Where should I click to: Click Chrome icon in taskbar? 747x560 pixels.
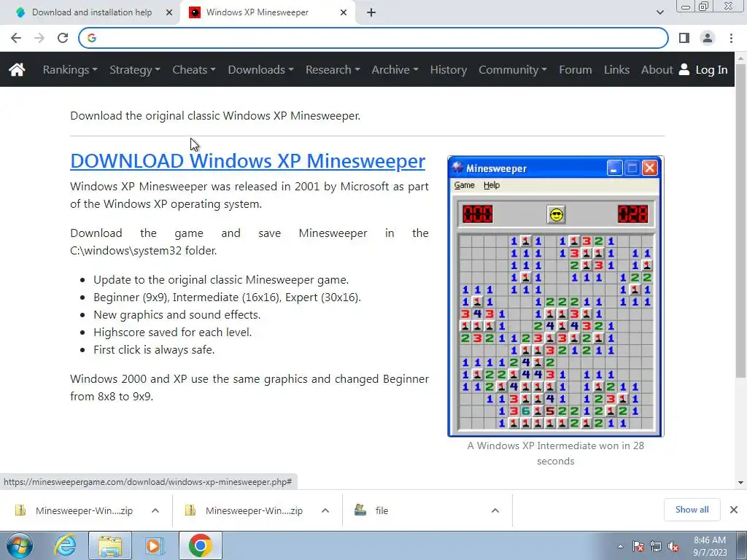(200, 545)
